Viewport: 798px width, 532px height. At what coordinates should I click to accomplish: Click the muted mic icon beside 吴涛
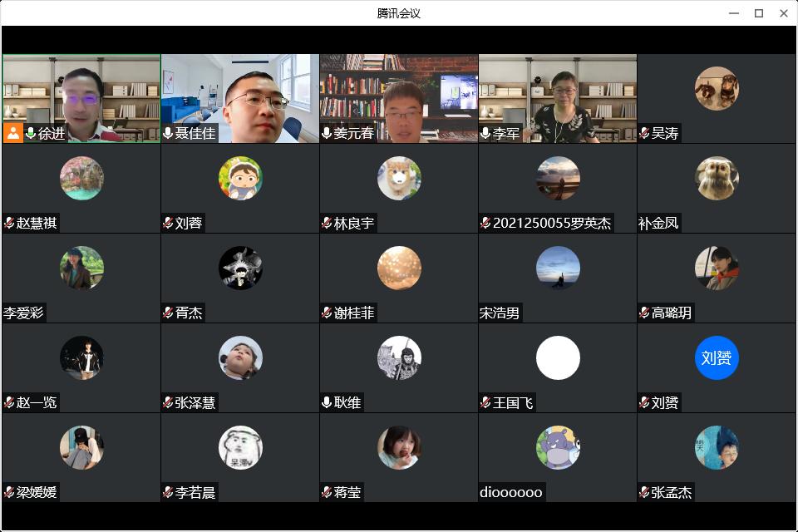pos(644,133)
